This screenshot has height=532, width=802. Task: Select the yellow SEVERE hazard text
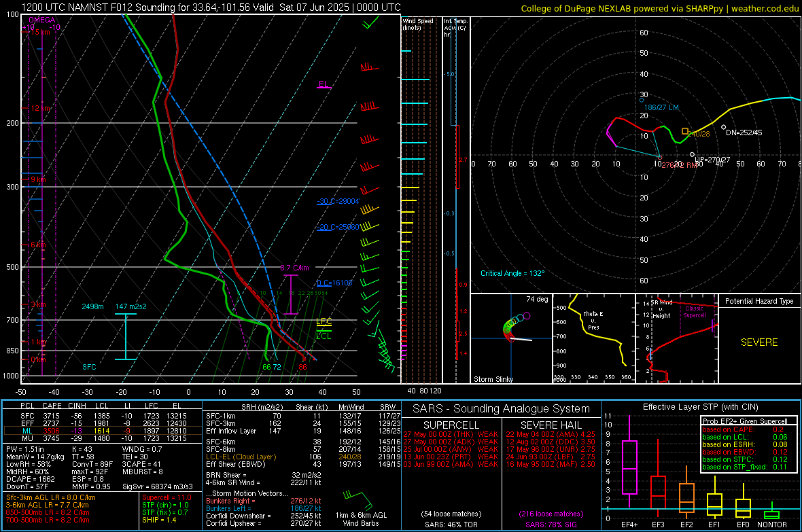point(760,342)
